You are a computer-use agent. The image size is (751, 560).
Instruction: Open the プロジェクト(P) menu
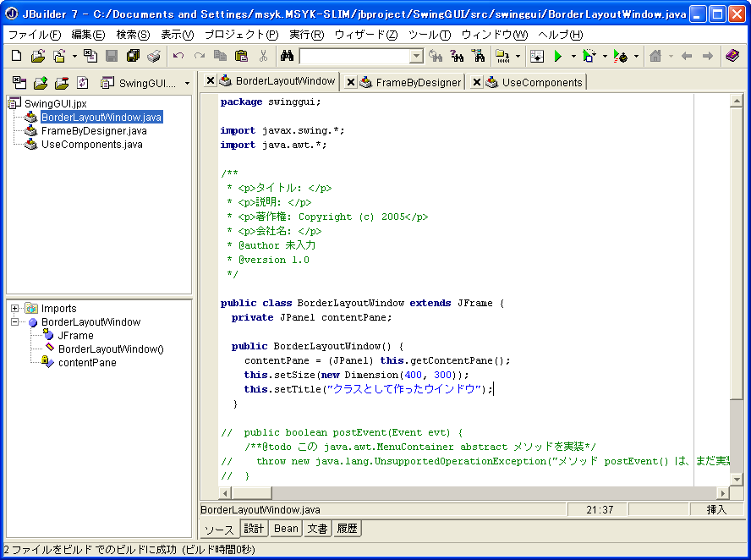click(x=241, y=35)
